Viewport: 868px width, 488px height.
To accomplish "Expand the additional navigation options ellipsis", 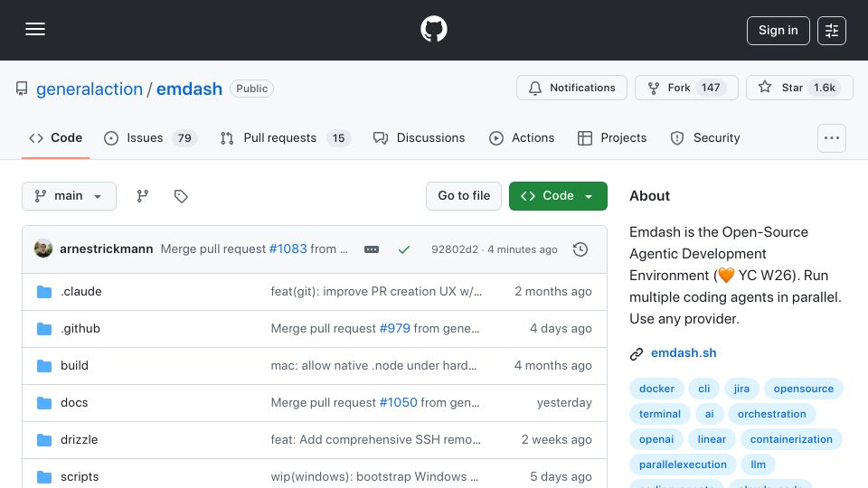I will pos(832,138).
